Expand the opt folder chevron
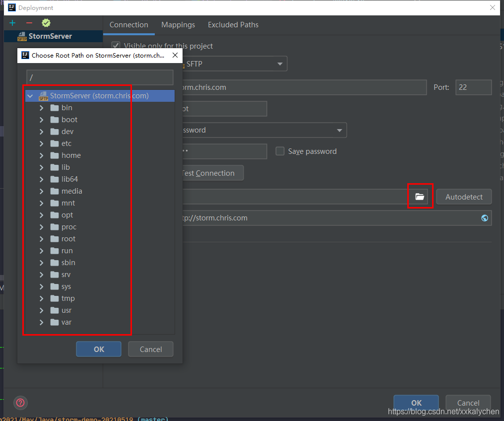The image size is (504, 421). tap(42, 215)
